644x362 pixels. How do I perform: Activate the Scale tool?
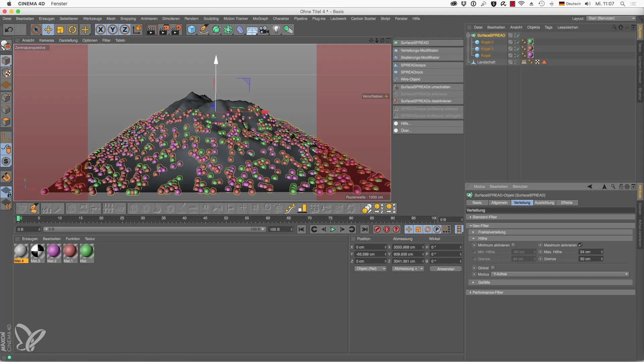(60, 30)
